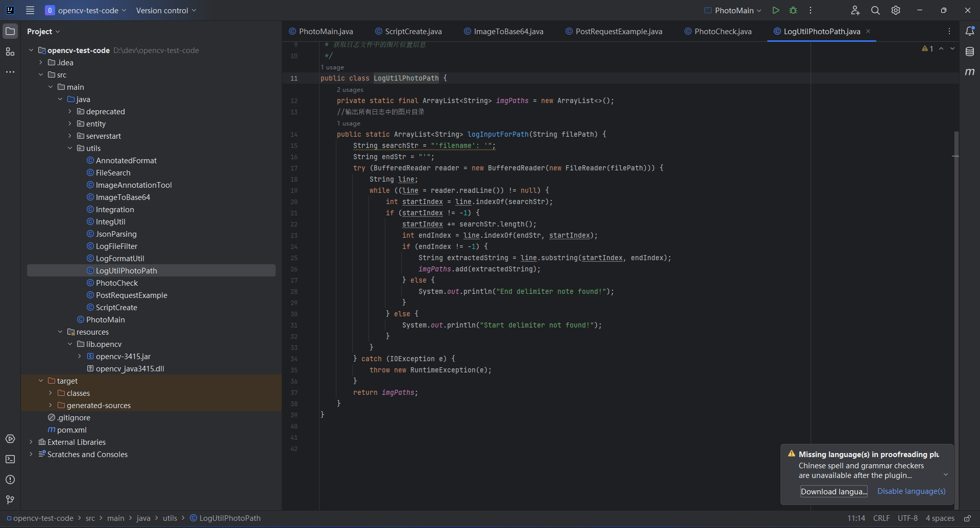Open the opencv-test-code project dropdown

click(x=86, y=10)
